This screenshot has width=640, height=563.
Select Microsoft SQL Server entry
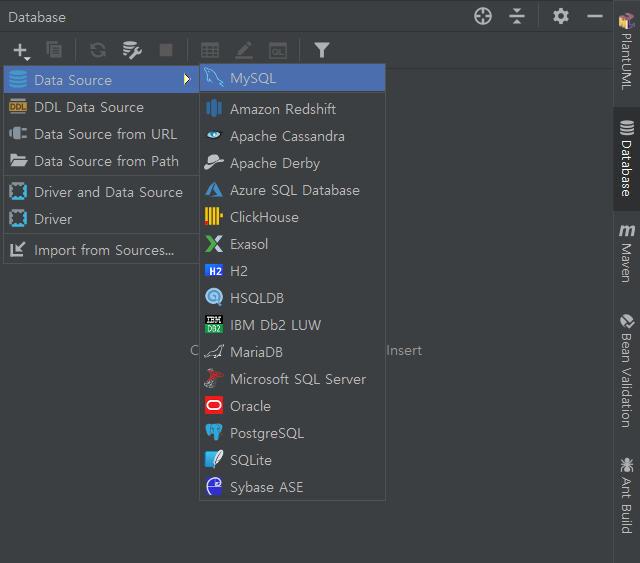tap(292, 379)
